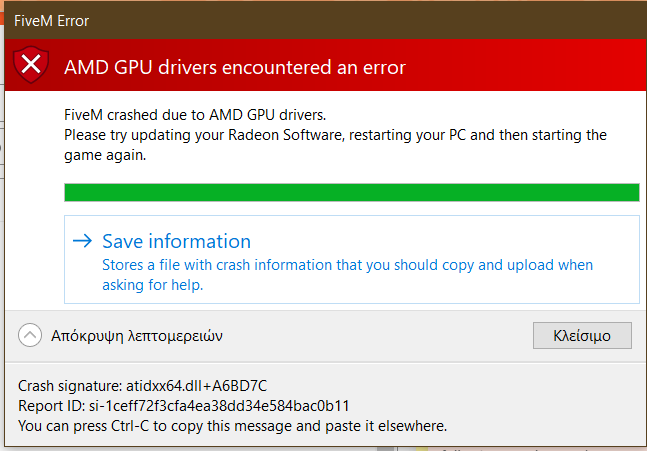Click the AMD GPU drivers error heading
647x451 pixels.
tap(235, 68)
